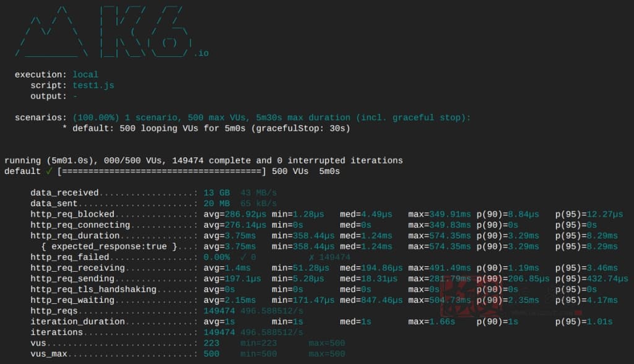
Task: Click the running status line
Action: (x=203, y=160)
